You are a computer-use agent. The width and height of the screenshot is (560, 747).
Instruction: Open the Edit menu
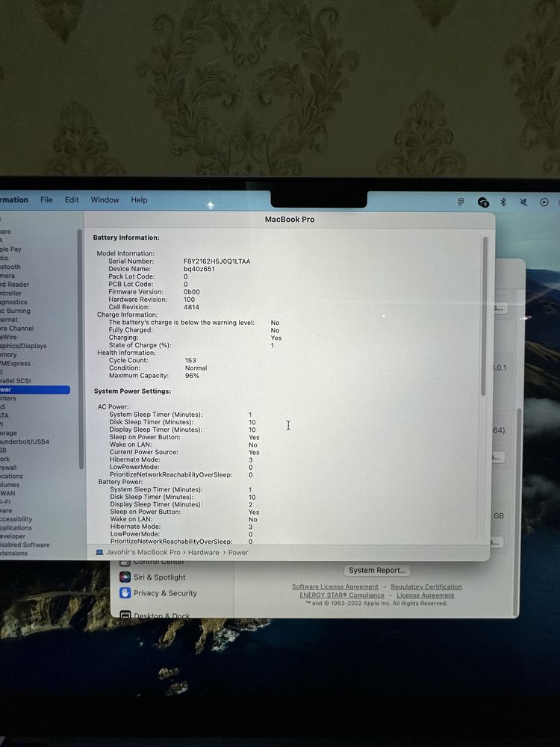(x=72, y=199)
